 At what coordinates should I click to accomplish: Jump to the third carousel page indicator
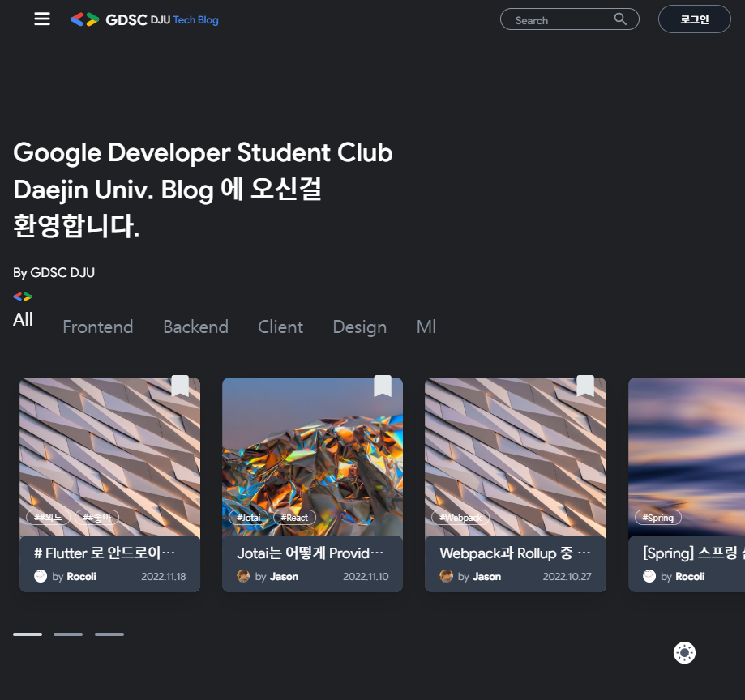coord(109,634)
